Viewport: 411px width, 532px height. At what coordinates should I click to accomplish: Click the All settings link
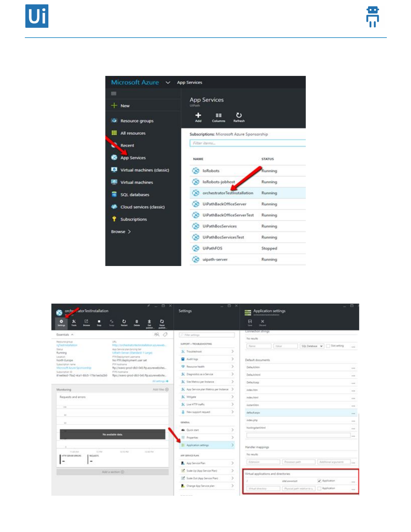[x=160, y=381]
